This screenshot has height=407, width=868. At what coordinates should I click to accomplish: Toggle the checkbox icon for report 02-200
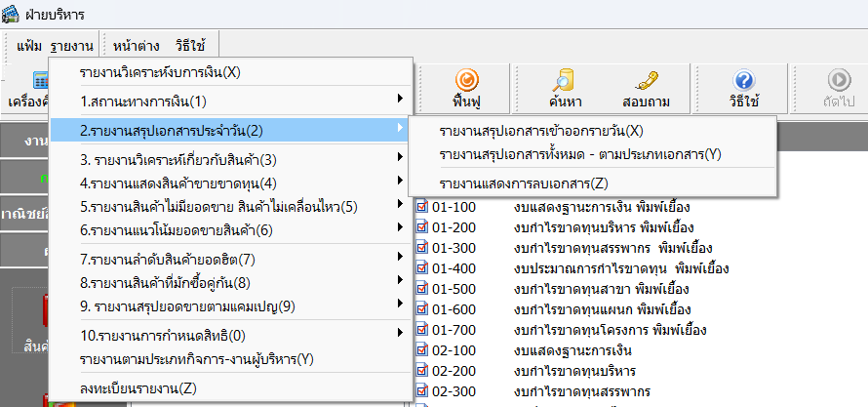tap(422, 371)
